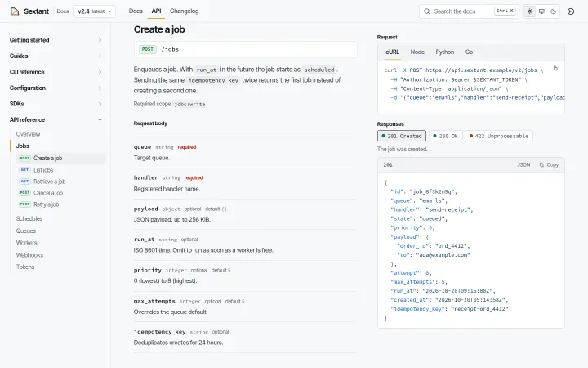
Task: Click the 'idempotency_key' parameter name
Action: [x=160, y=332]
